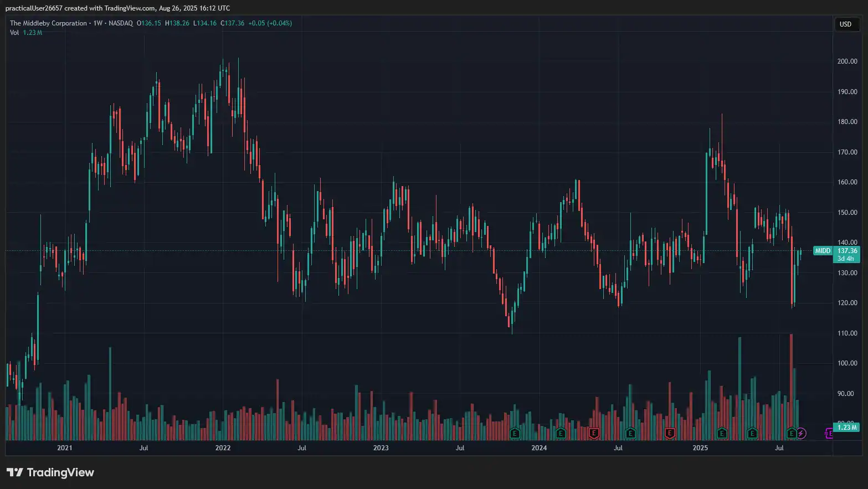Click the 1W interval in chart legend

(98, 23)
